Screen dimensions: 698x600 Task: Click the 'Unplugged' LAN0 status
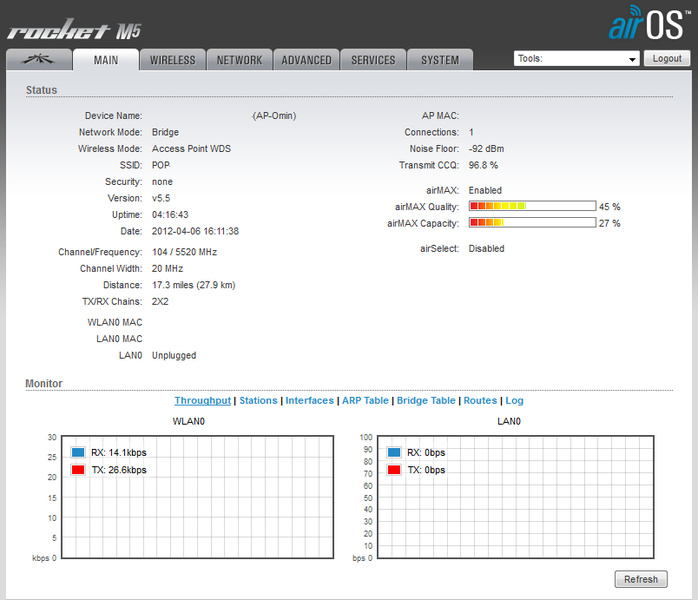[174, 355]
